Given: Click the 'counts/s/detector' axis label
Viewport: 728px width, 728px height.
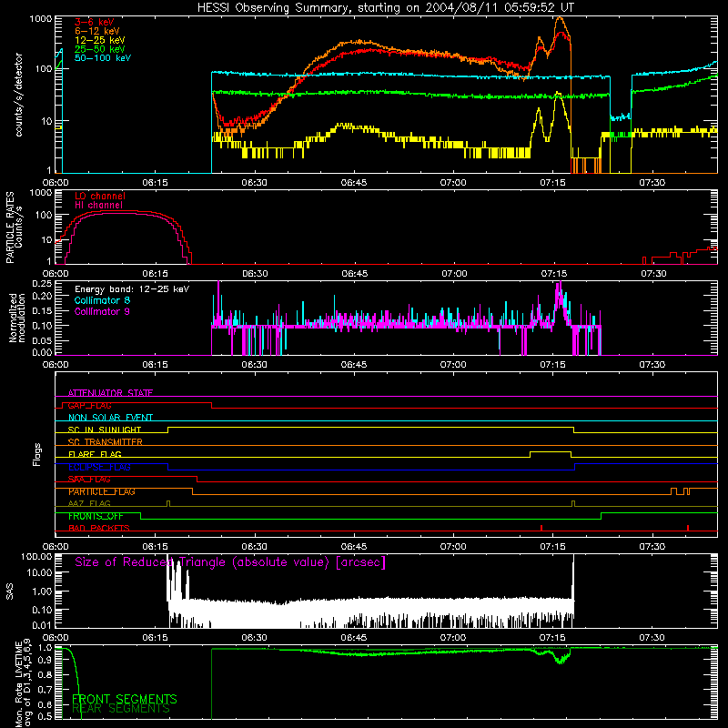Looking at the screenshot, I should point(19,95).
